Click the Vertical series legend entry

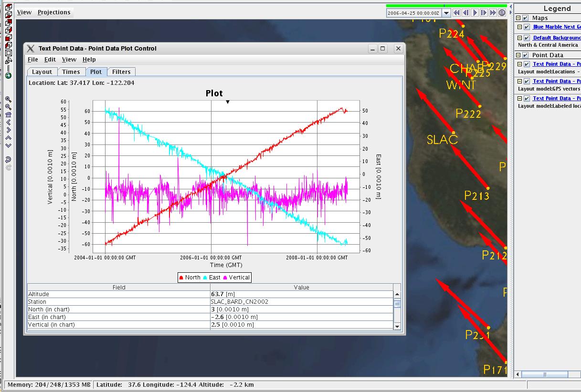(236, 278)
